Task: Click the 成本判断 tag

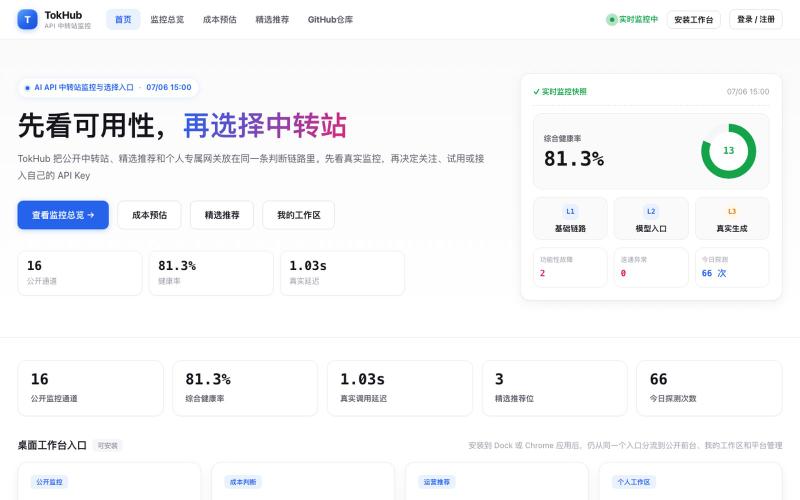Action: 243,482
